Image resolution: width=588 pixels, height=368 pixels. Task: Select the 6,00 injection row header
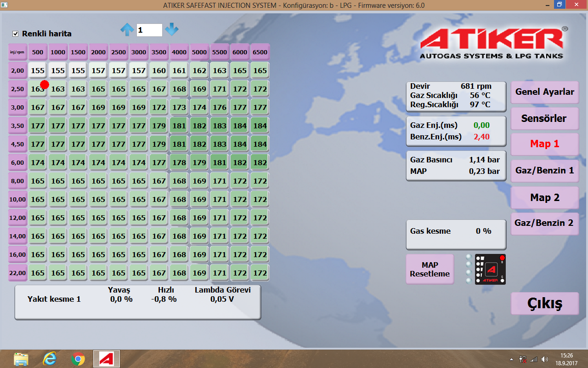(x=17, y=162)
